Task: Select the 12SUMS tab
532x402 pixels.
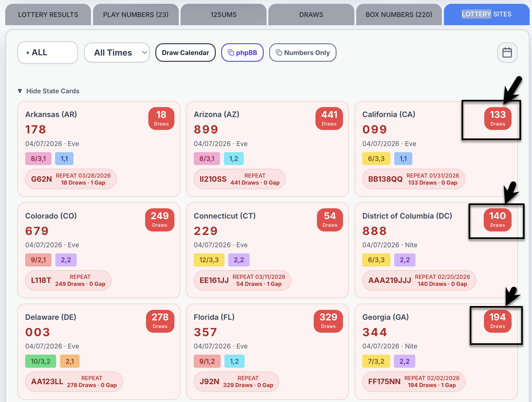Action: coord(224,15)
